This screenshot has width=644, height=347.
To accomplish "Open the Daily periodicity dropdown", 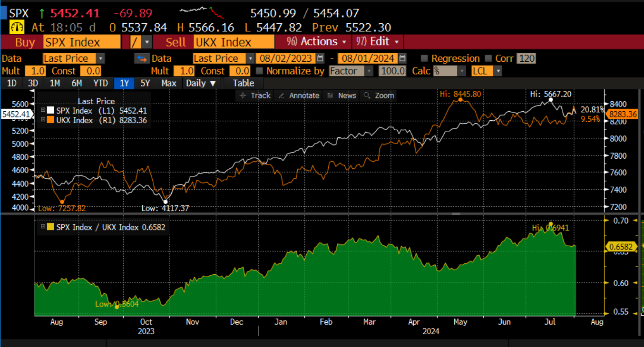I will click(201, 83).
